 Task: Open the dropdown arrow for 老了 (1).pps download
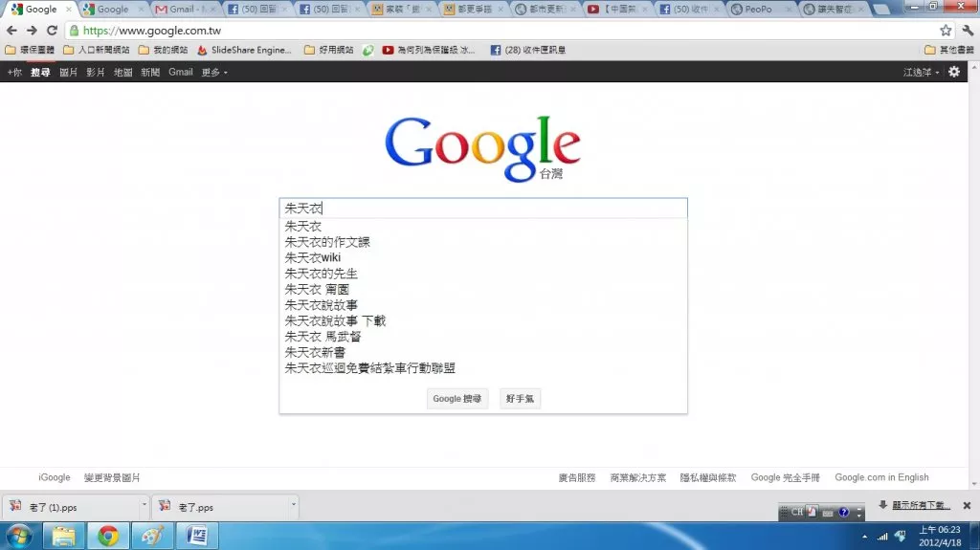coord(144,504)
